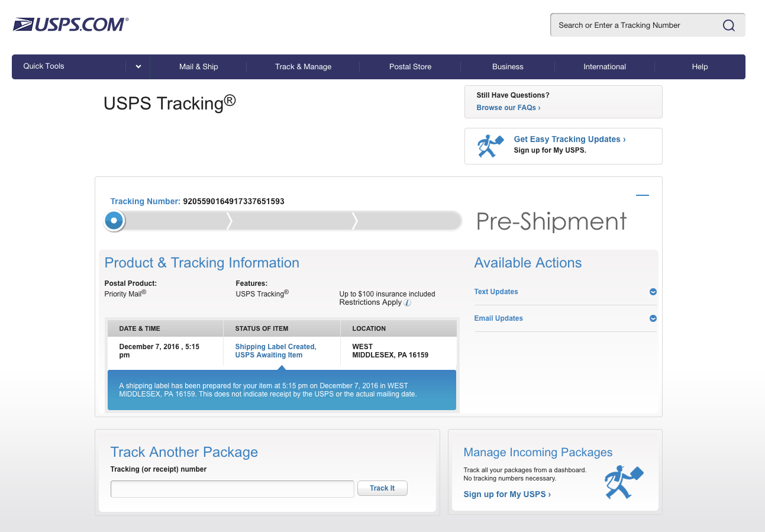Click the STATUS OF ITEM column header
The height and width of the screenshot is (532, 765).
[x=262, y=328]
